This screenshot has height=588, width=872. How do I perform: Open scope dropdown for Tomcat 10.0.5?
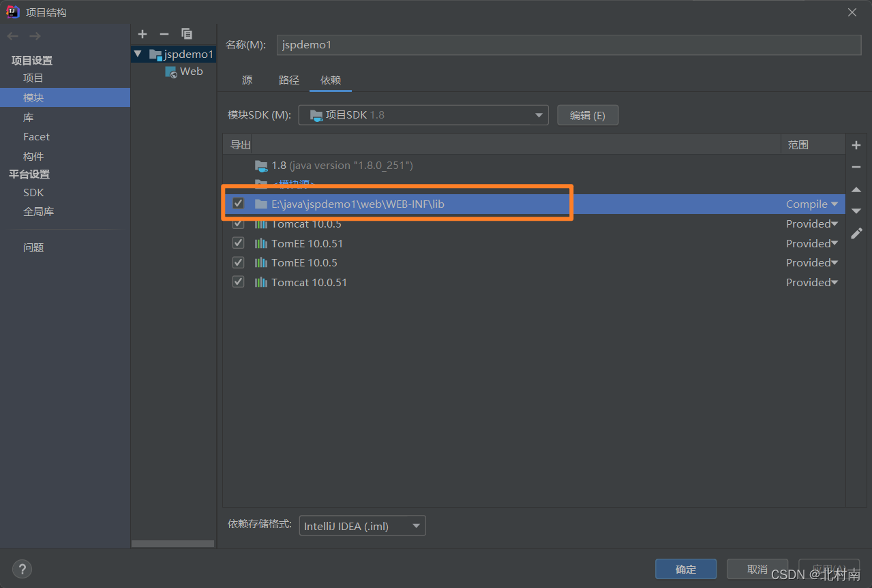[812, 223]
